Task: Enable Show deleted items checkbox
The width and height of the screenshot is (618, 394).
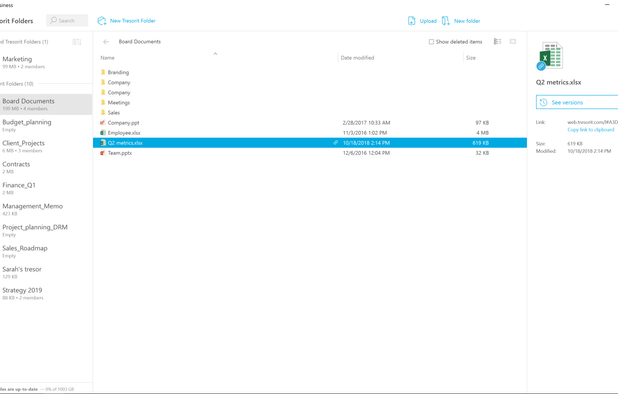Action: coord(431,42)
